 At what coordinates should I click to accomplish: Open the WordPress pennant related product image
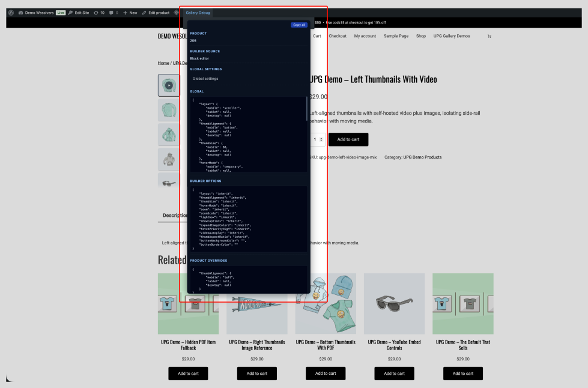(257, 304)
